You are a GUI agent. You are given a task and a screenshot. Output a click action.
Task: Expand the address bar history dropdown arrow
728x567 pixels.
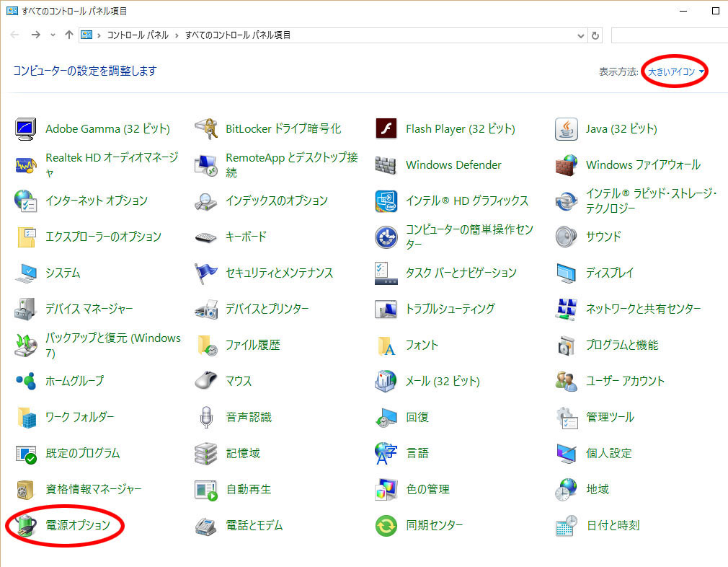[x=581, y=35]
